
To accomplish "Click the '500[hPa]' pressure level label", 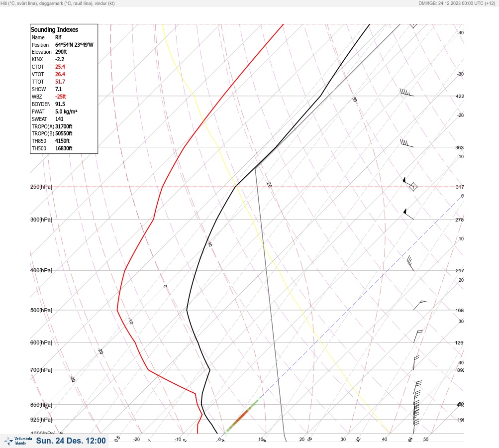I will click(x=41, y=310).
